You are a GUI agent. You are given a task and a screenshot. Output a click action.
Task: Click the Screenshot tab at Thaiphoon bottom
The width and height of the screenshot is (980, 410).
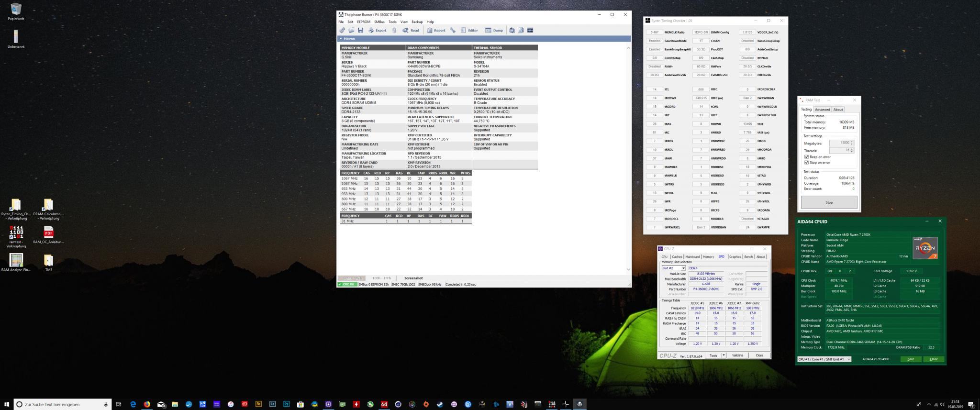[413, 278]
